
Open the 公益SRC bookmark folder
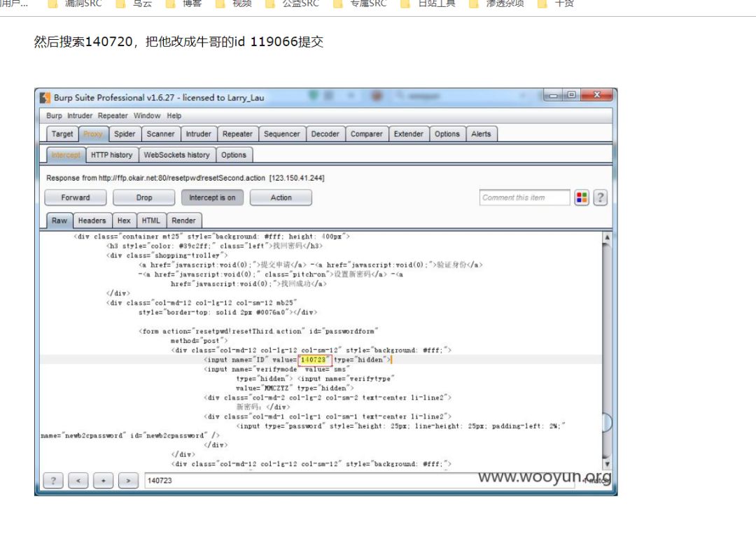[292, 4]
